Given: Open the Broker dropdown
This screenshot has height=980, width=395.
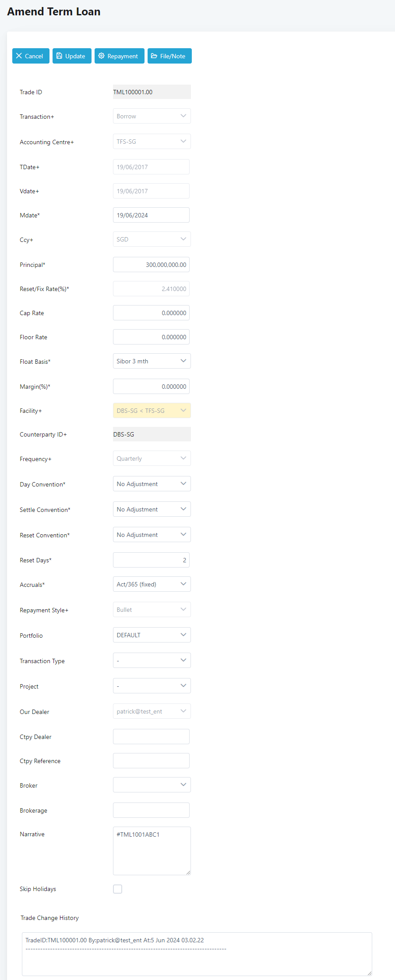Looking at the screenshot, I should [x=152, y=785].
